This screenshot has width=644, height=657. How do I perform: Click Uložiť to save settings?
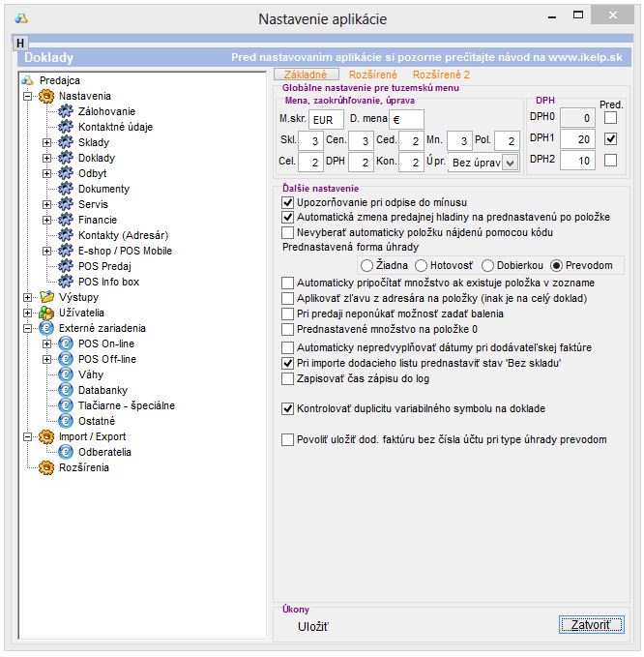(x=312, y=626)
